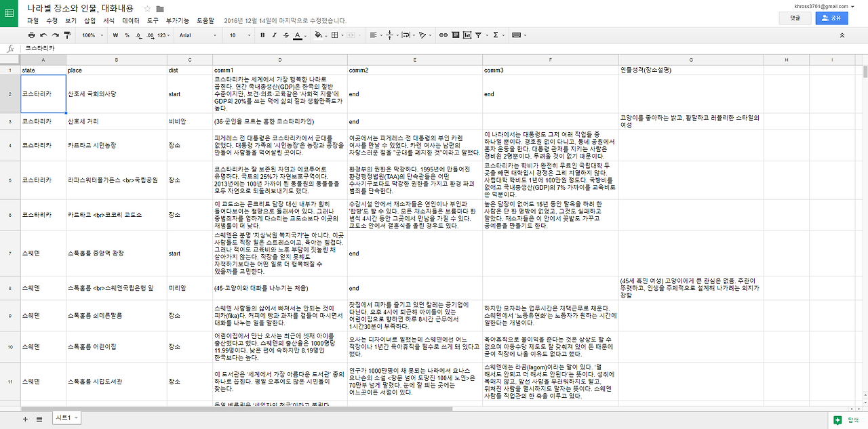The height and width of the screenshot is (429, 868).
Task: Click the 미리암 cell
Action: coord(190,288)
